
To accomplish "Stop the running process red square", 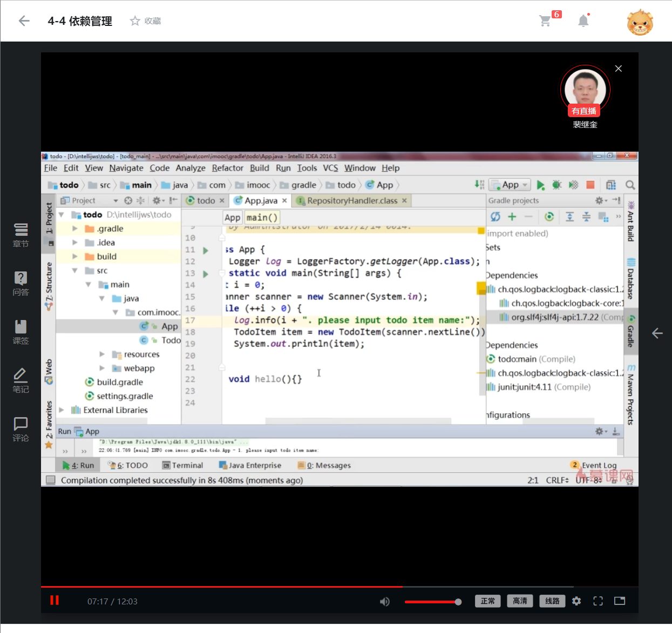I will pos(590,185).
